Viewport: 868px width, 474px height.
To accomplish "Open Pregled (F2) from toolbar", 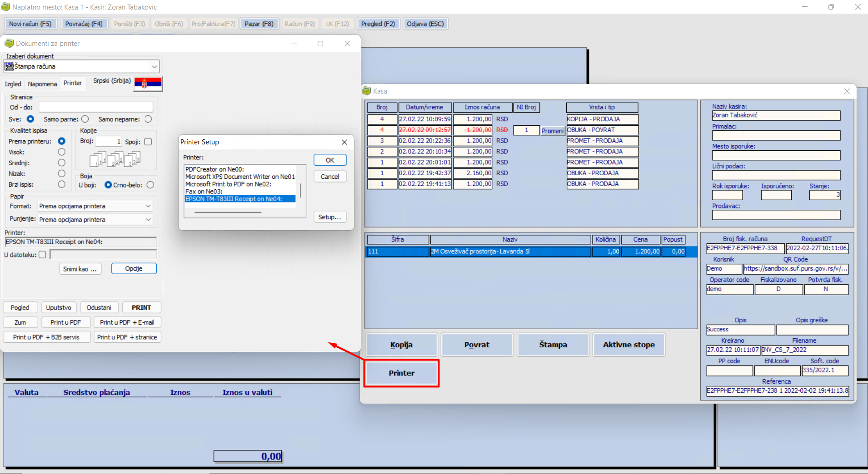I will point(378,24).
